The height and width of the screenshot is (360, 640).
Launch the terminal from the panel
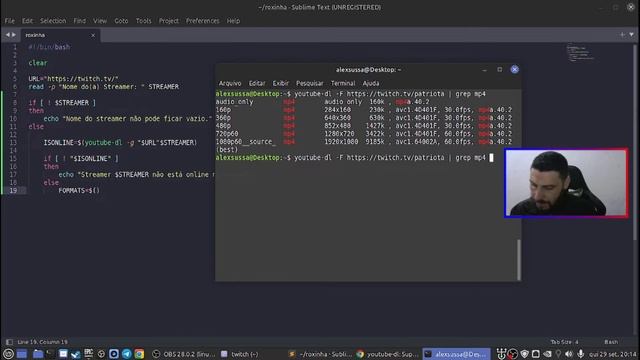(x=50, y=354)
